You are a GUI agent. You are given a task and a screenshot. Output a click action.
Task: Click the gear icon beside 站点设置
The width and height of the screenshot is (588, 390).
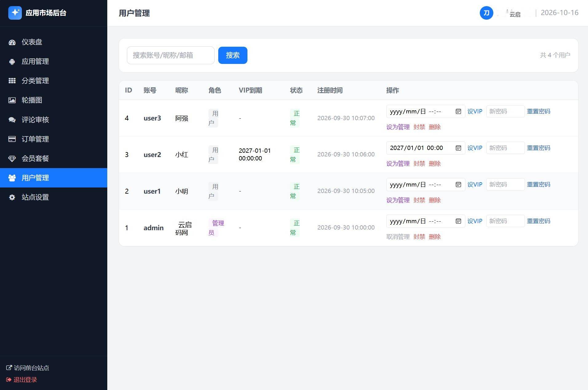[12, 197]
